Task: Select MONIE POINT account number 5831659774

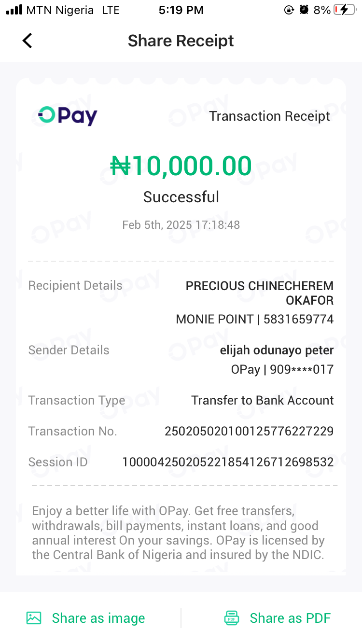Action: coord(298,319)
